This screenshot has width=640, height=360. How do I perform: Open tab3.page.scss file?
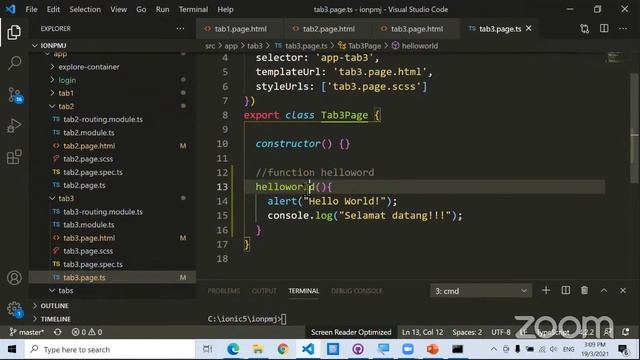[x=88, y=251]
